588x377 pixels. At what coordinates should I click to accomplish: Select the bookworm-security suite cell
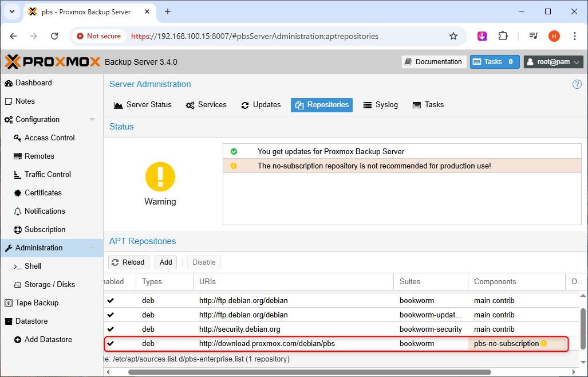(431, 329)
